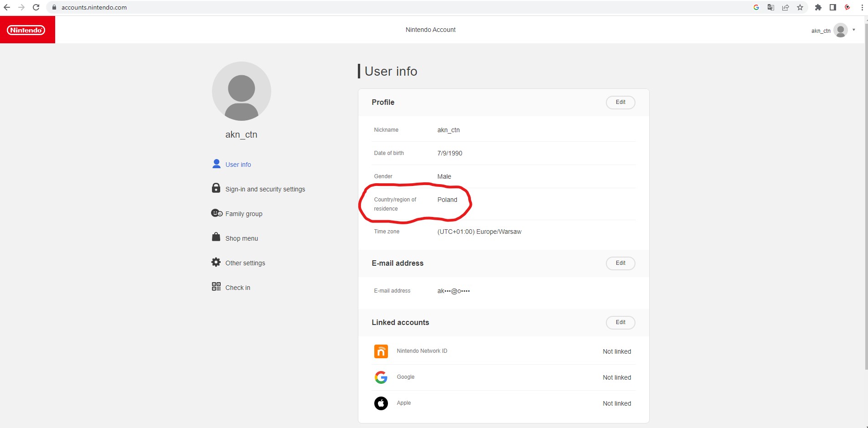Image resolution: width=868 pixels, height=428 pixels.
Task: Click the masked e-mail address value
Action: click(x=454, y=291)
